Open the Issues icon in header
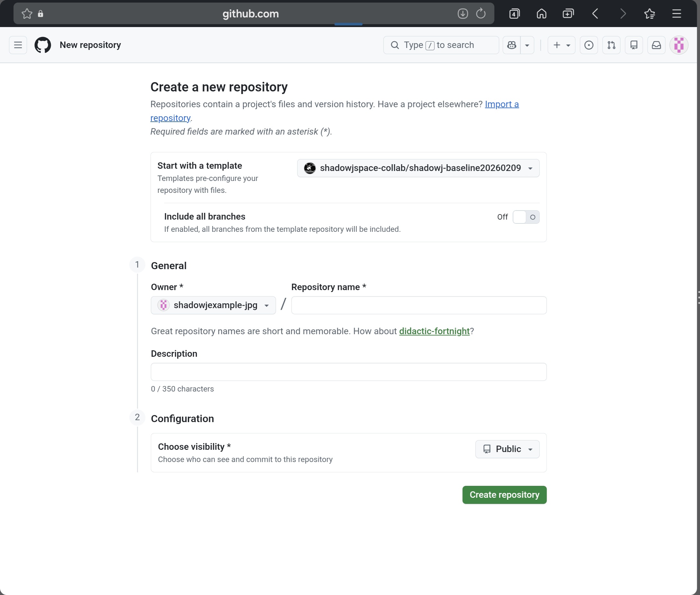Viewport: 700px width, 595px height. click(x=588, y=45)
